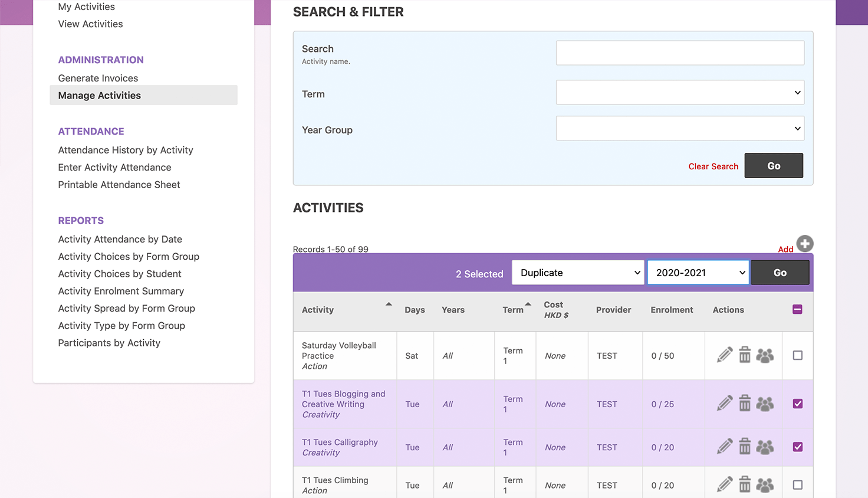868x498 pixels.
Task: Open the 2020-2021 year dropdown
Action: tap(698, 273)
